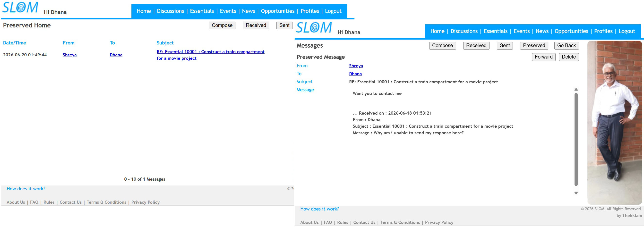The image size is (644, 227).
Task: Click the Date/Time column header
Action: 15,43
